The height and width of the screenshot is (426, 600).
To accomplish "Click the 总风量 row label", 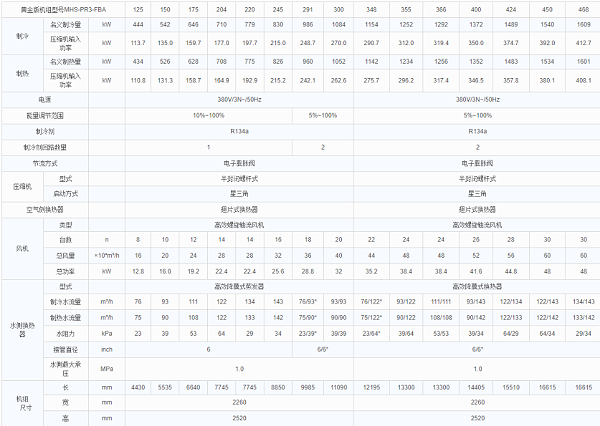I will tap(66, 256).
